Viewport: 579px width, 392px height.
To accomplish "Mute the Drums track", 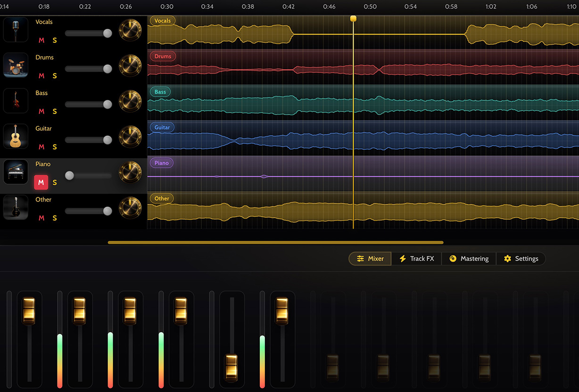I will 41,75.
